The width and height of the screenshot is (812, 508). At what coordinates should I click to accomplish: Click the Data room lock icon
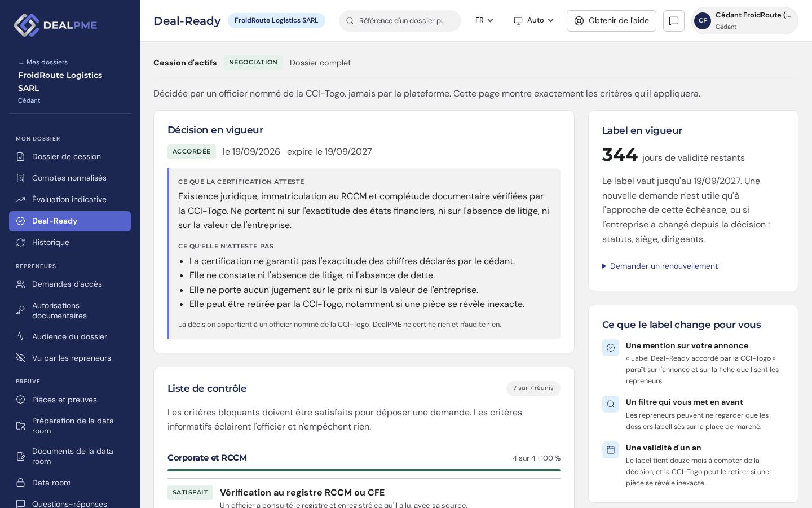[x=21, y=483]
